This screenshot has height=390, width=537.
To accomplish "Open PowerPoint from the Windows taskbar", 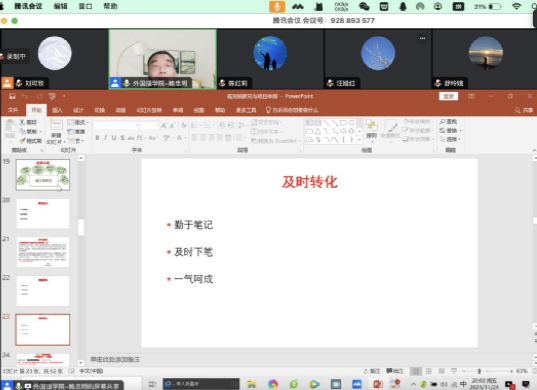I will coord(378,384).
